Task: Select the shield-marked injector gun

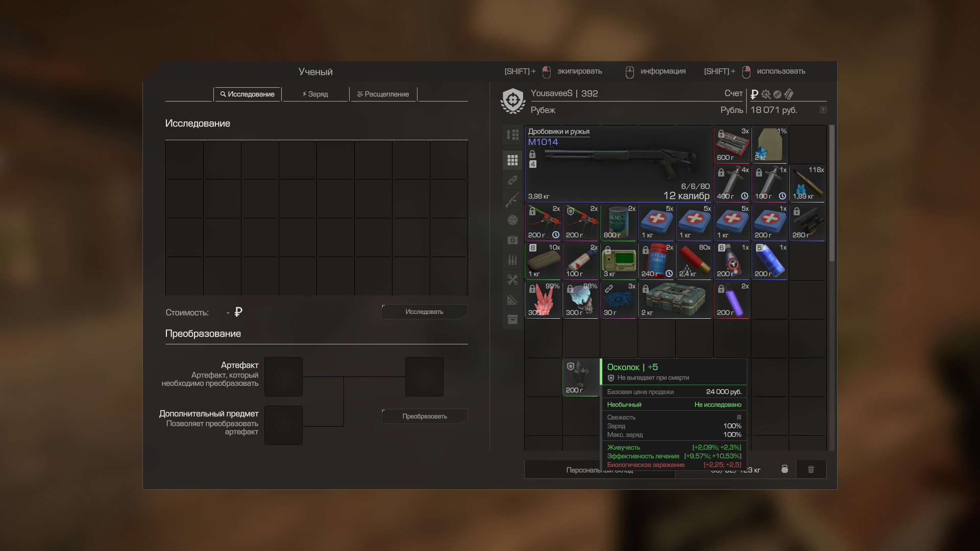Action: pyautogui.click(x=581, y=222)
